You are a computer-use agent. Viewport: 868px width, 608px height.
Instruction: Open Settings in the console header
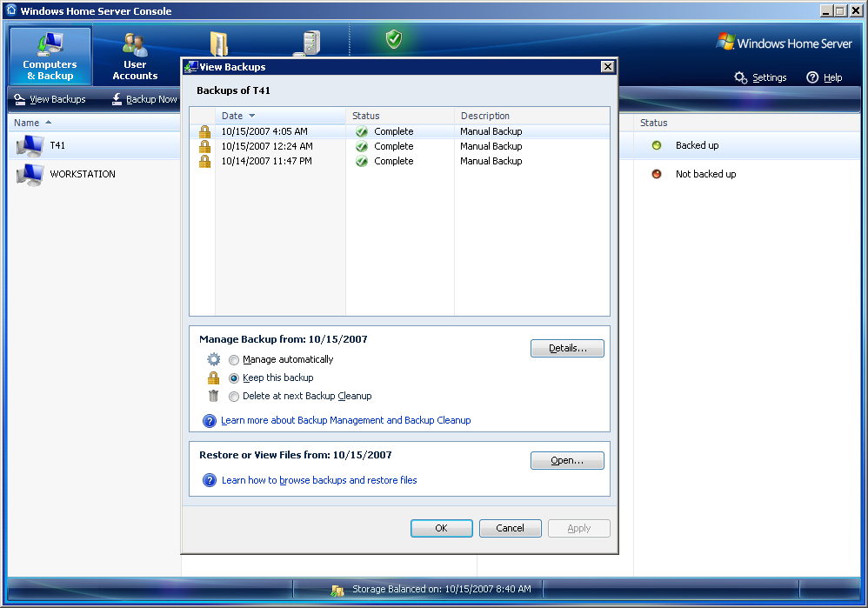click(769, 77)
